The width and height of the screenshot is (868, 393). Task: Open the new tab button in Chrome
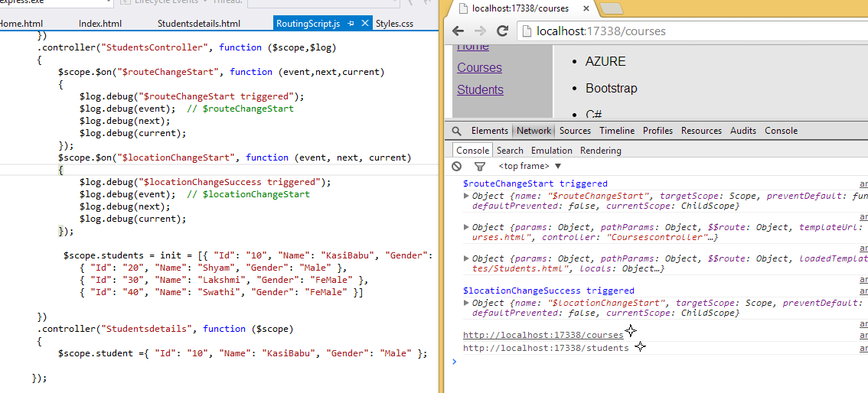612,8
